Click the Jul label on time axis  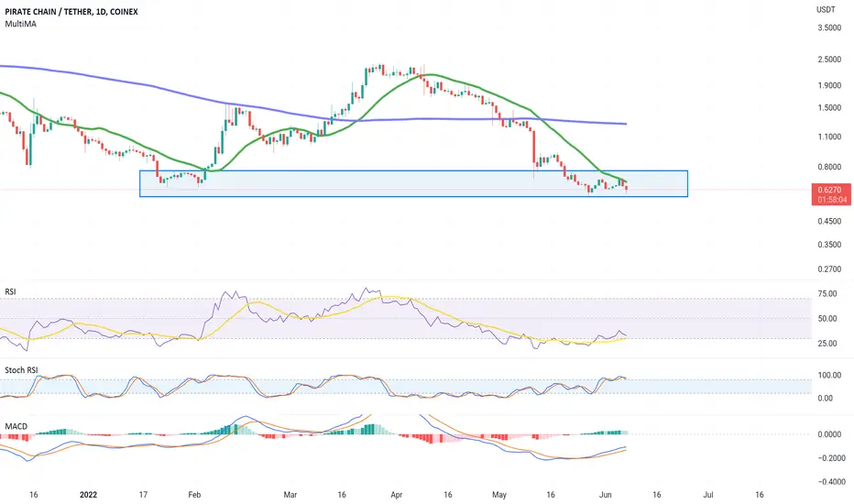point(708,495)
